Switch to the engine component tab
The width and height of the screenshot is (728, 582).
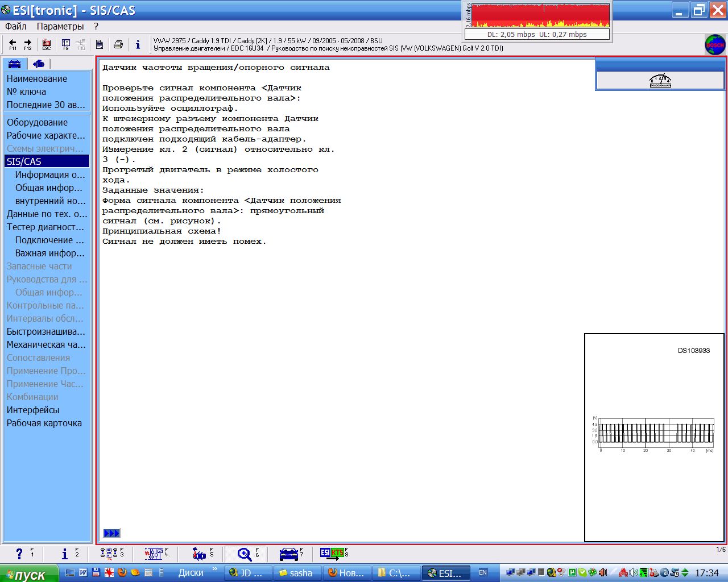pyautogui.click(x=39, y=64)
